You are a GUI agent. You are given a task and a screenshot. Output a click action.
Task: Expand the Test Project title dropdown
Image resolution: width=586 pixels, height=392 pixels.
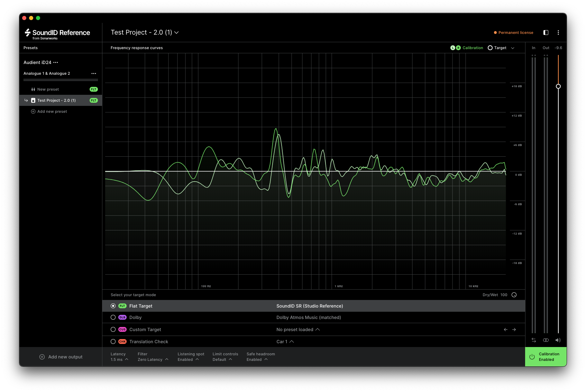tap(145, 33)
